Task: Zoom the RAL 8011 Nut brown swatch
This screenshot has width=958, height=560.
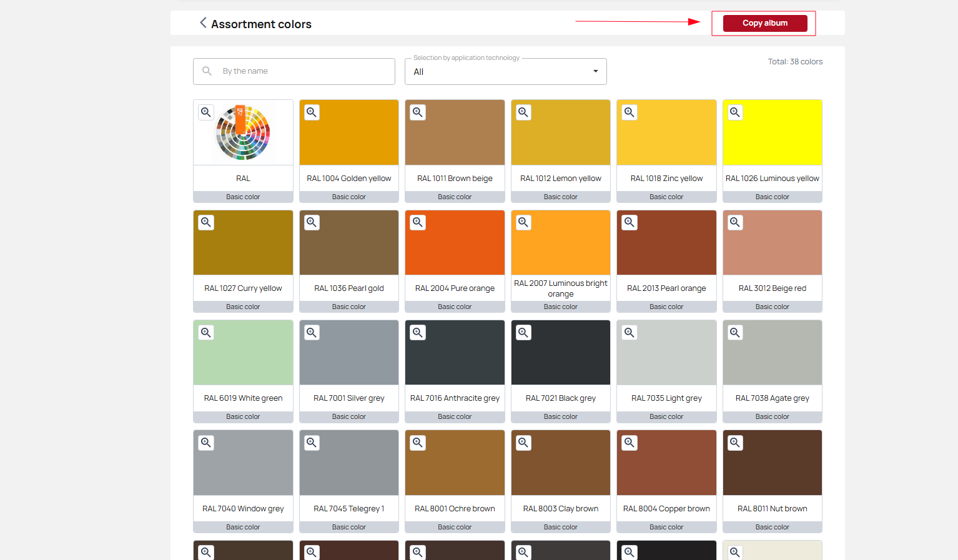Action: coord(735,443)
